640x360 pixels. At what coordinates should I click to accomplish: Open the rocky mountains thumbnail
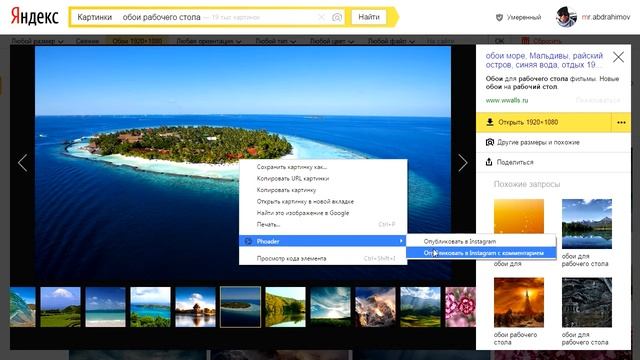(375, 307)
